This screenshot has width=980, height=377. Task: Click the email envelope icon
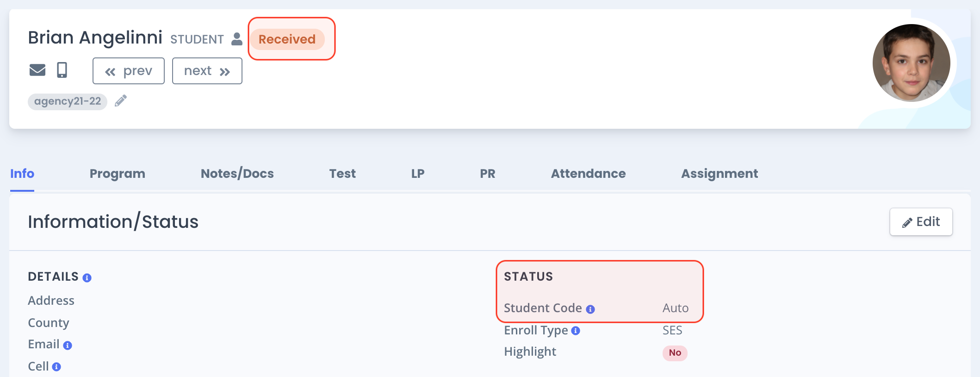tap(37, 70)
